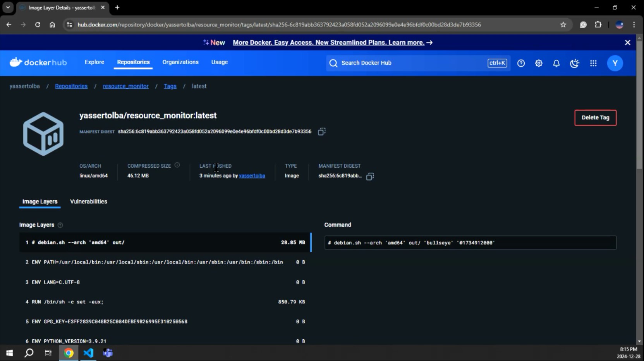
Task: Go to Tags breadcrumb link
Action: point(170,86)
